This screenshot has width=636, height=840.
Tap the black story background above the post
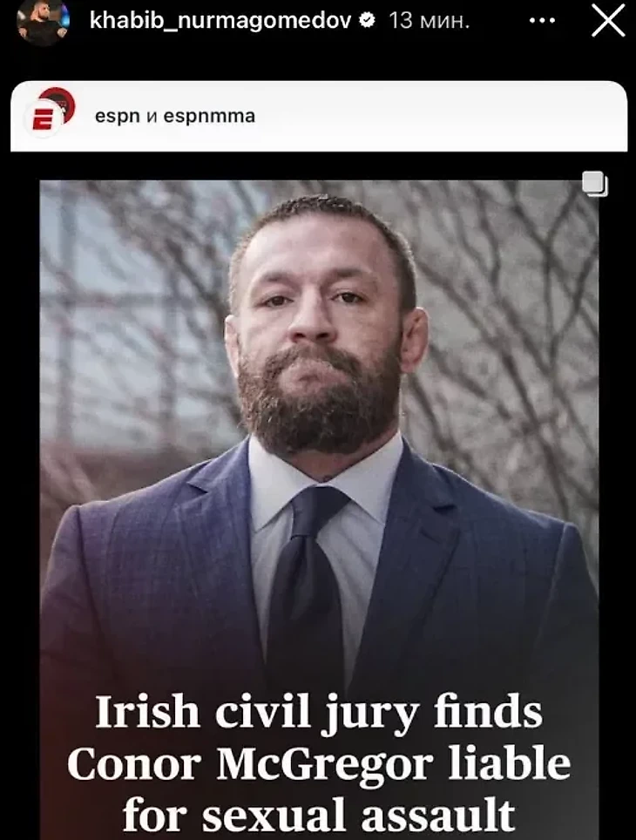coord(319,62)
